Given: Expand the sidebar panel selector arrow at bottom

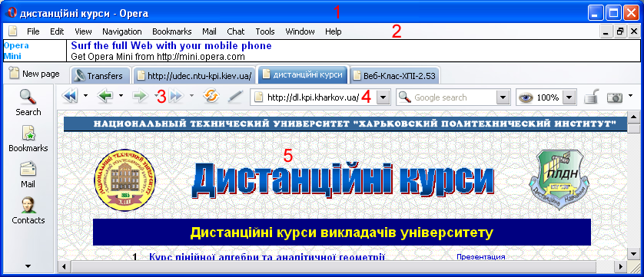Looking at the screenshot, I should tap(28, 266).
